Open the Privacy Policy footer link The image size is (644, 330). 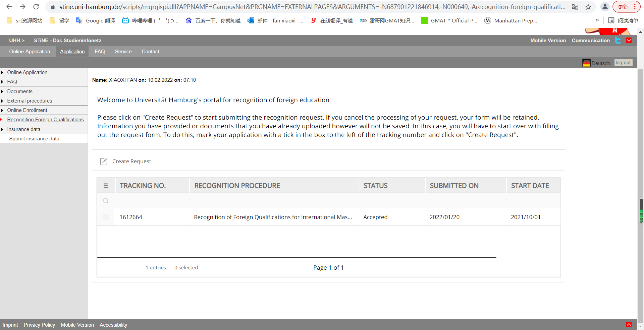pos(39,325)
